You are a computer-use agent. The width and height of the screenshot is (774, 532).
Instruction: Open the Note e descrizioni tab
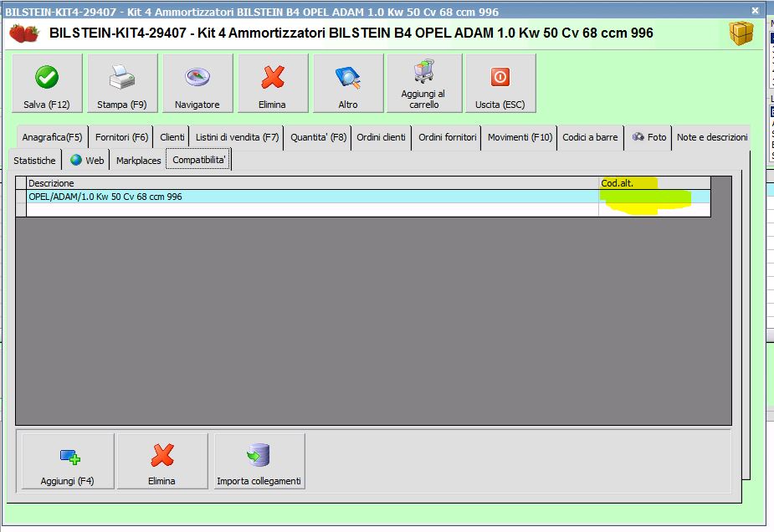coord(712,137)
